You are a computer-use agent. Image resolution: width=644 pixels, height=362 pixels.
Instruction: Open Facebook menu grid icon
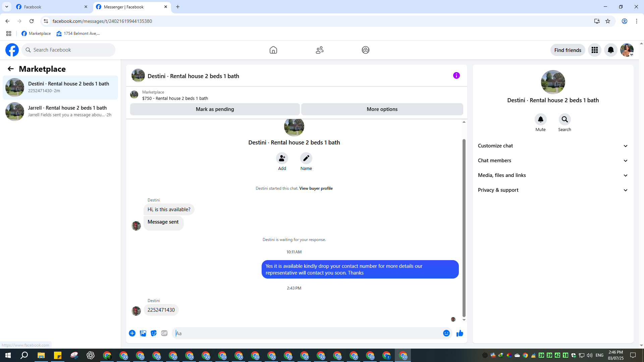click(x=594, y=50)
